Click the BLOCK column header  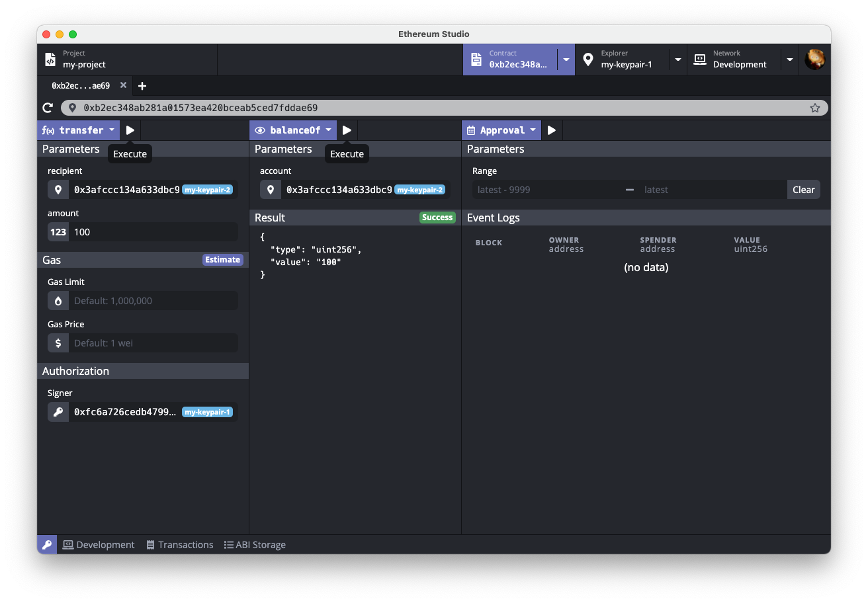(488, 243)
